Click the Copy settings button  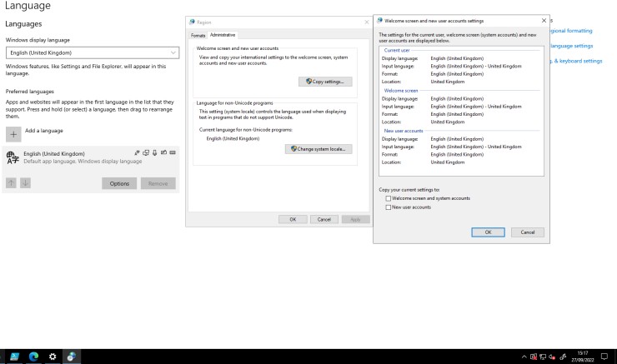[x=325, y=82]
